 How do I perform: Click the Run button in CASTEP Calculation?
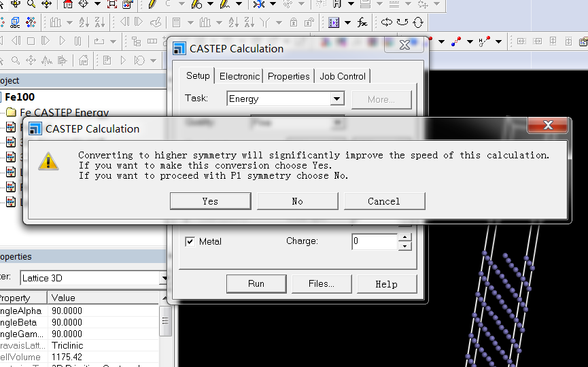(256, 284)
